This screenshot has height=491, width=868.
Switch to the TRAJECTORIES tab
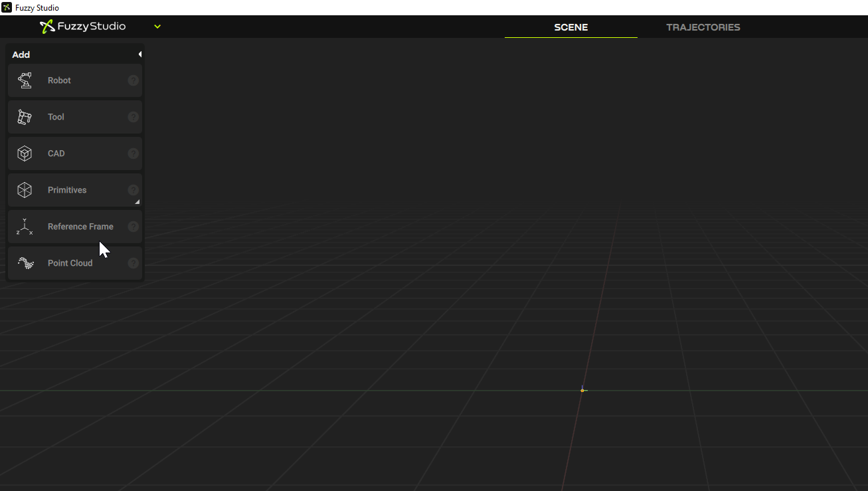tap(703, 27)
